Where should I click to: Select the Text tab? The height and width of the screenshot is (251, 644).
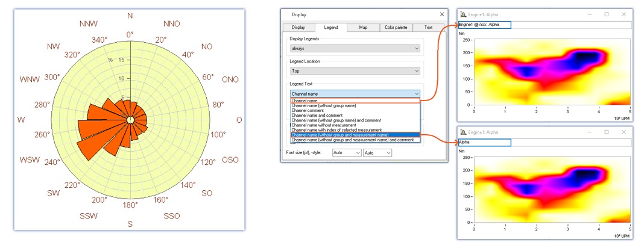click(428, 27)
